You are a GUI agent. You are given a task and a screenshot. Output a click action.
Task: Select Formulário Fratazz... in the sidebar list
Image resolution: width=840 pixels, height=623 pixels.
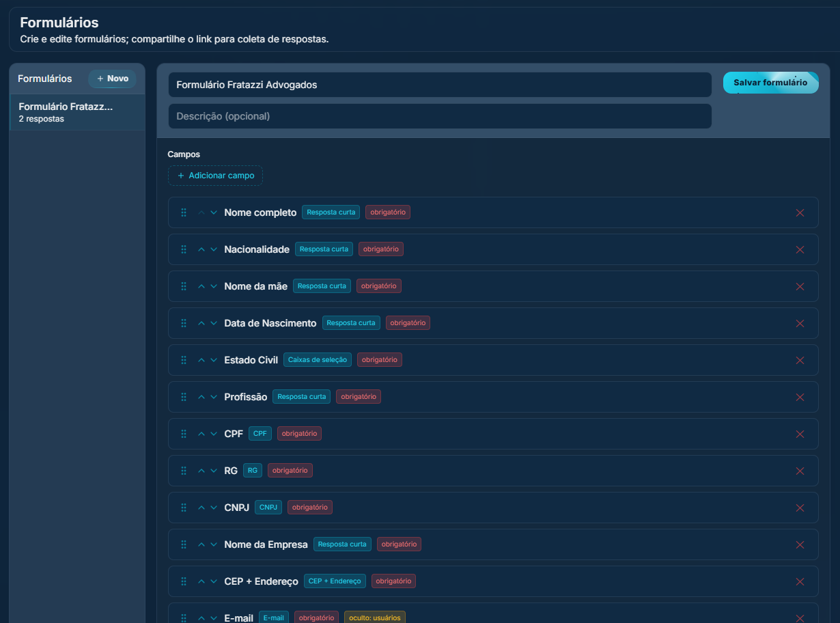click(x=77, y=112)
